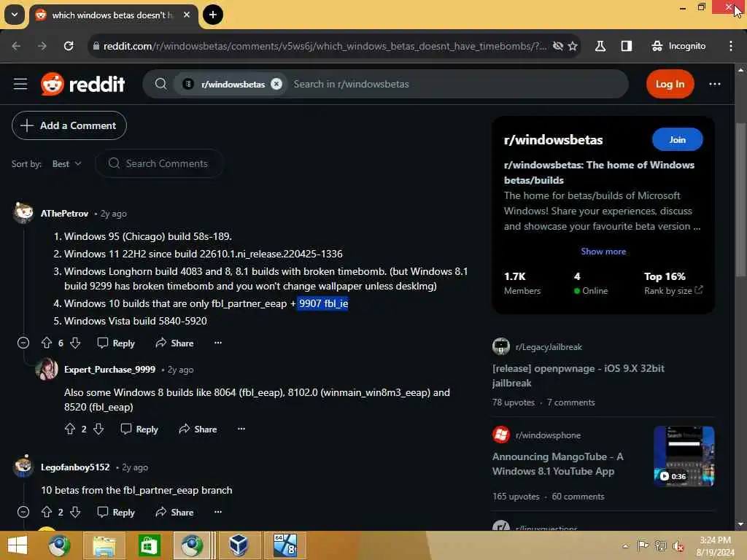
Task: Open Legofanboy5152 user profile
Action: tap(75, 467)
